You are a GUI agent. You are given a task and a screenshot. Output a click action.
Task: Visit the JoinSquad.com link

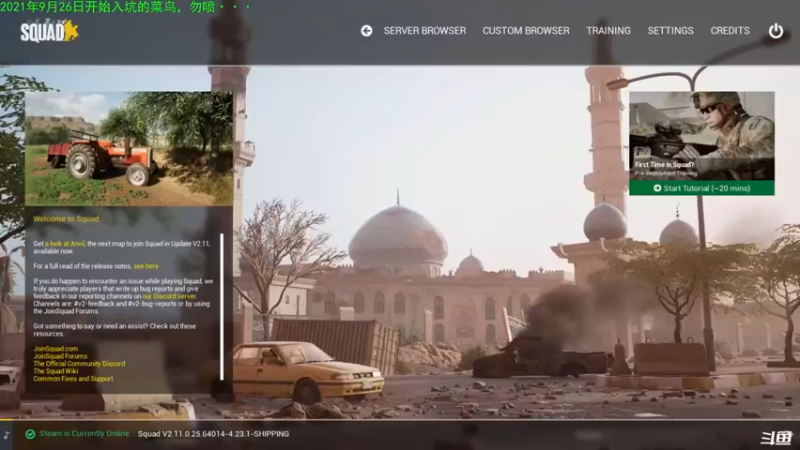(x=56, y=349)
